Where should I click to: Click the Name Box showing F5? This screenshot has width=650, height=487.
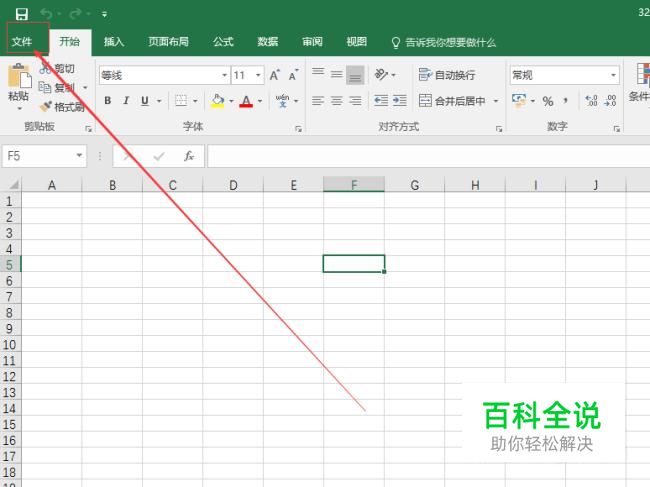pyautogui.click(x=44, y=156)
